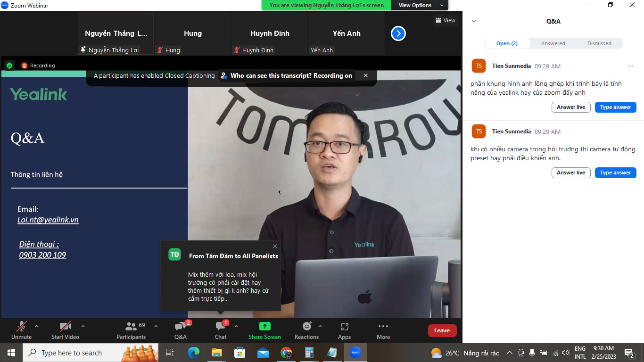Open the Zoom taskbar icon
Image resolution: width=644 pixels, height=362 pixels.
(x=355, y=352)
